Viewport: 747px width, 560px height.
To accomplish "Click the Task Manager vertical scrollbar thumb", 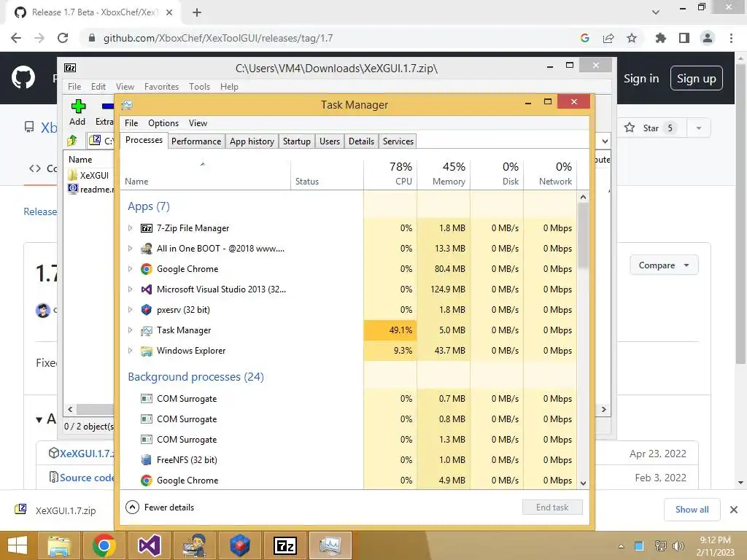I will click(583, 236).
